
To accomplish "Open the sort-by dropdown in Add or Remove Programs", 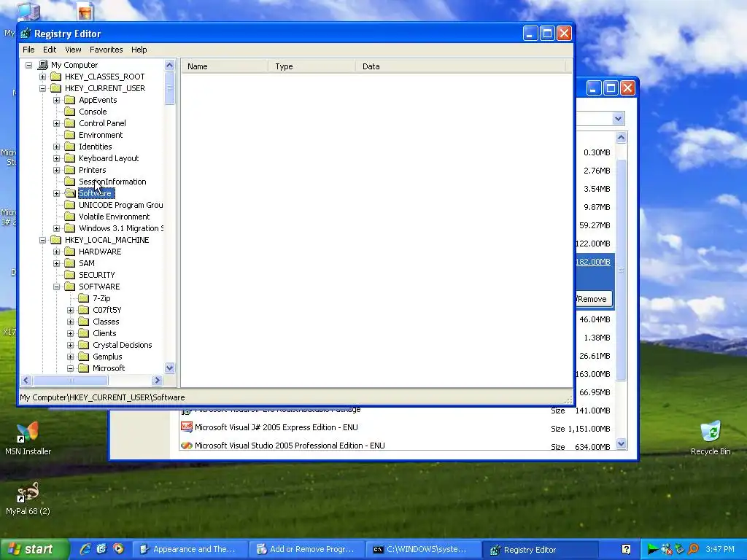I will (619, 119).
